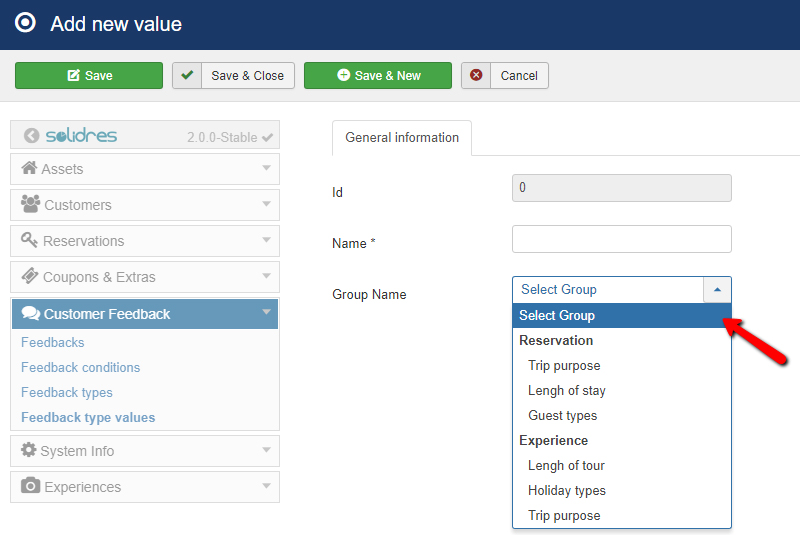Click the 2.0.0-Stable version text

click(222, 137)
